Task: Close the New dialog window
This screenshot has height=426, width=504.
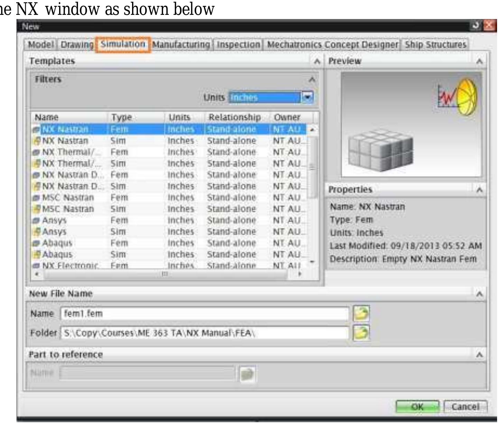Action: point(489,26)
